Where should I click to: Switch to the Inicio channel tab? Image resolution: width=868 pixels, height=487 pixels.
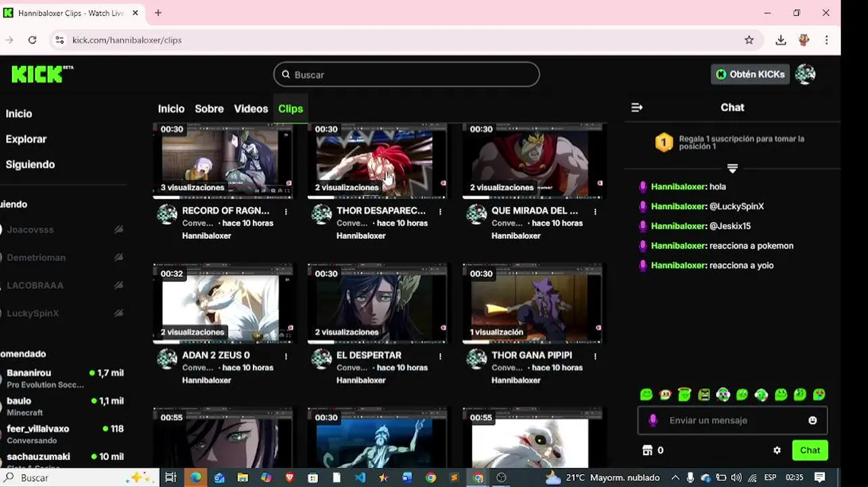point(171,109)
